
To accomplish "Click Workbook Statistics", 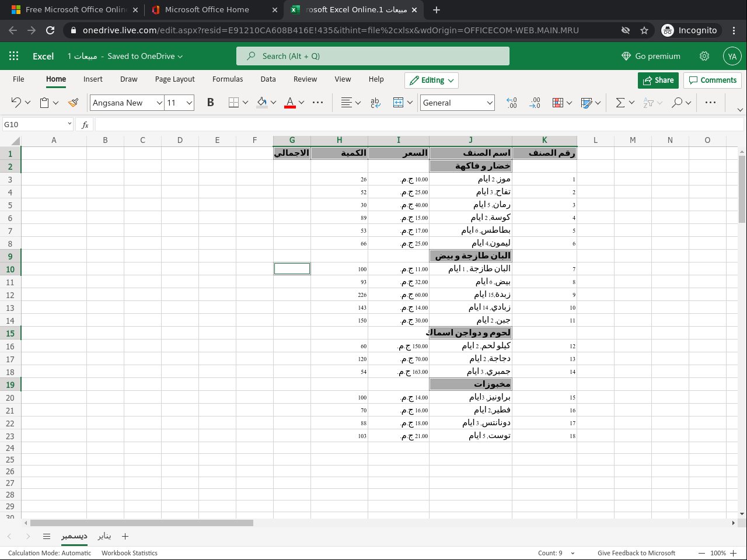I will click(x=130, y=553).
